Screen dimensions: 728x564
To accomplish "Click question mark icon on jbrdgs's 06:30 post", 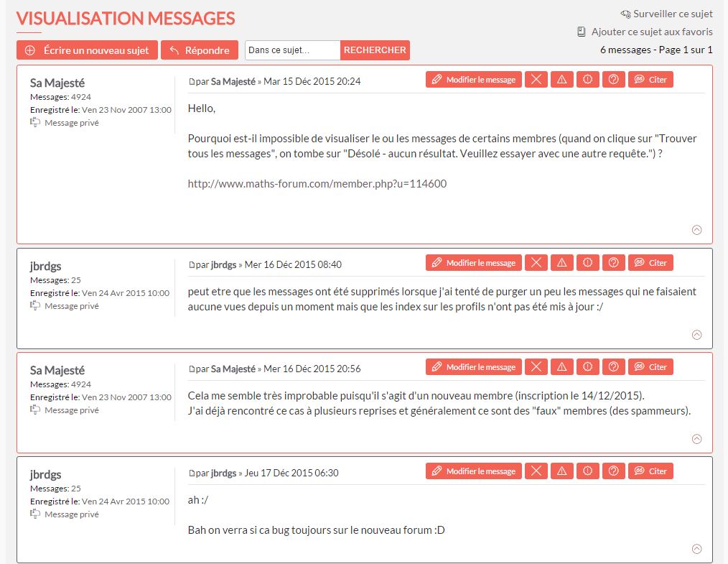I will click(613, 471).
